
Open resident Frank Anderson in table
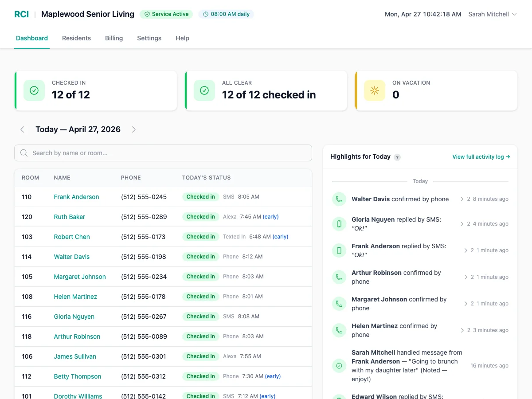(x=76, y=197)
